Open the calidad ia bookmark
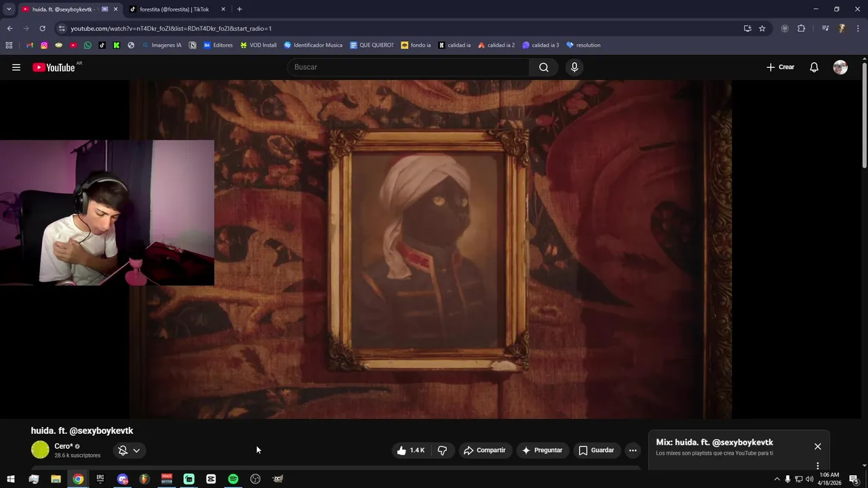 click(x=454, y=45)
